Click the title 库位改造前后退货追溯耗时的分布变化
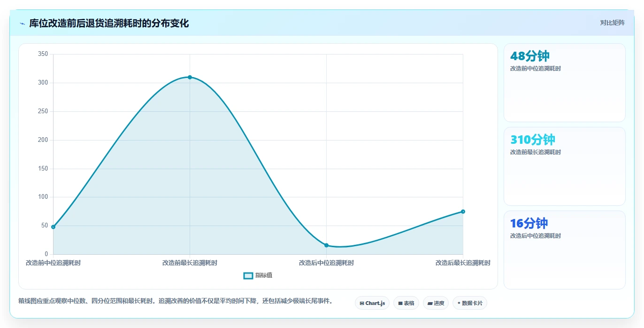The height and width of the screenshot is (328, 644). tap(109, 23)
